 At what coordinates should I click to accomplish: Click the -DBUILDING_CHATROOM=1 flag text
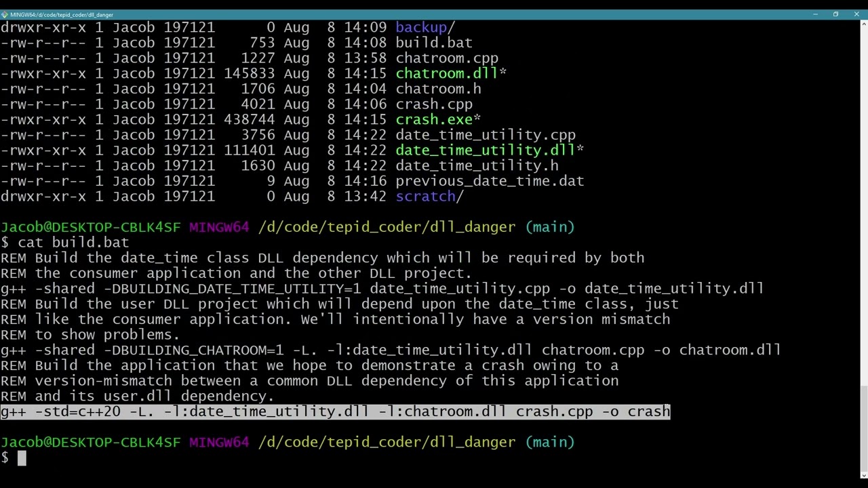[x=194, y=350]
